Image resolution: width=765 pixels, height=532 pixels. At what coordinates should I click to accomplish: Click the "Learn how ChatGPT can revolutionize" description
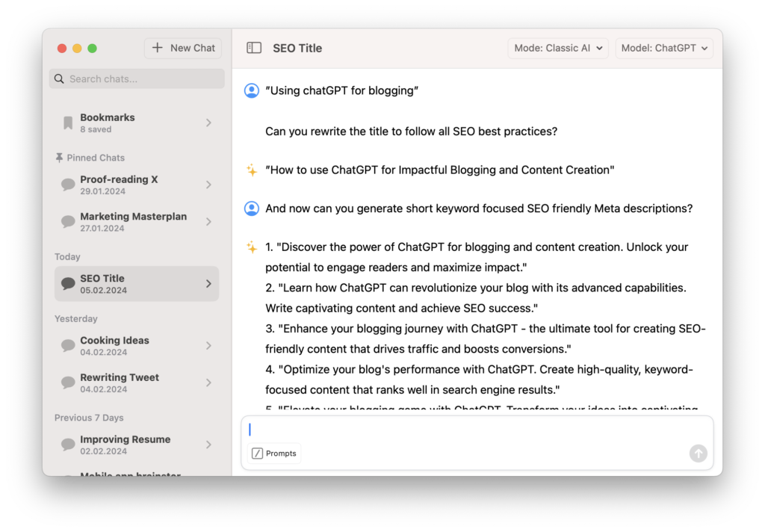[x=476, y=297]
